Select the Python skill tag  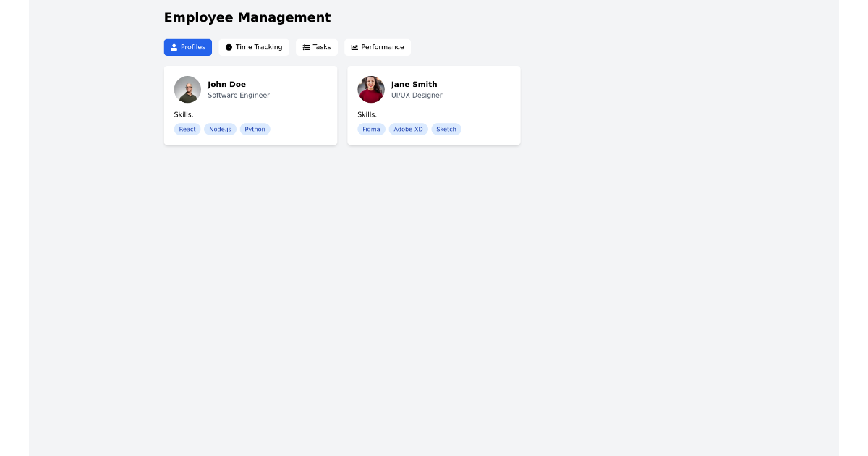255,129
